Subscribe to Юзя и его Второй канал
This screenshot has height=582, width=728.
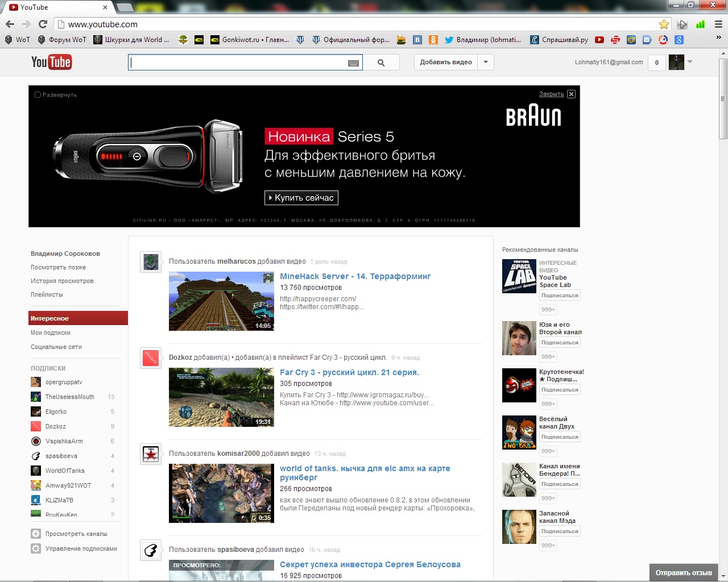click(x=560, y=343)
